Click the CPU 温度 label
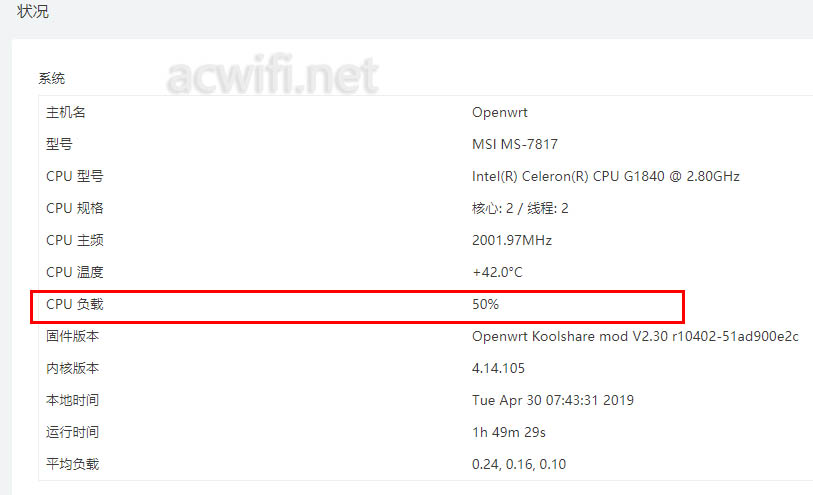The width and height of the screenshot is (813, 495). coord(74,272)
